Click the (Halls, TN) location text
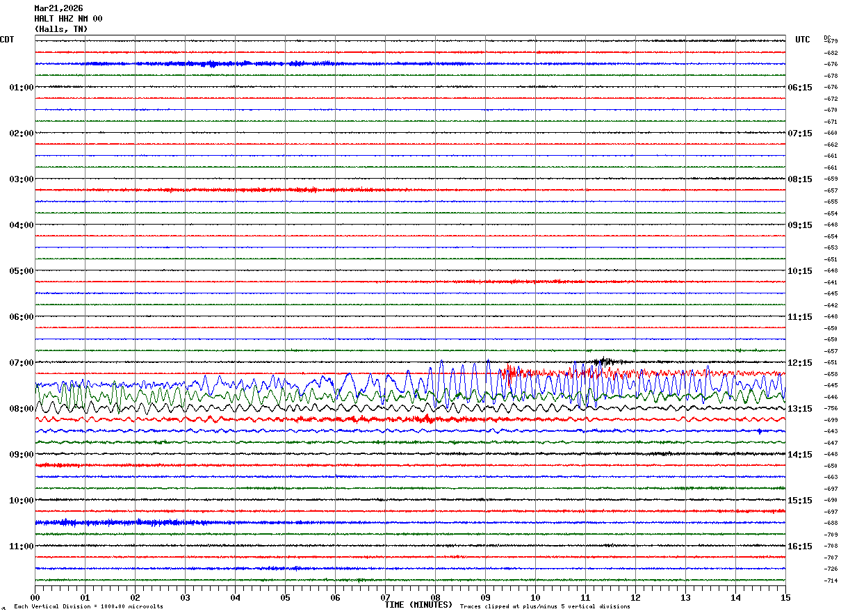The image size is (841, 616). 61,29
